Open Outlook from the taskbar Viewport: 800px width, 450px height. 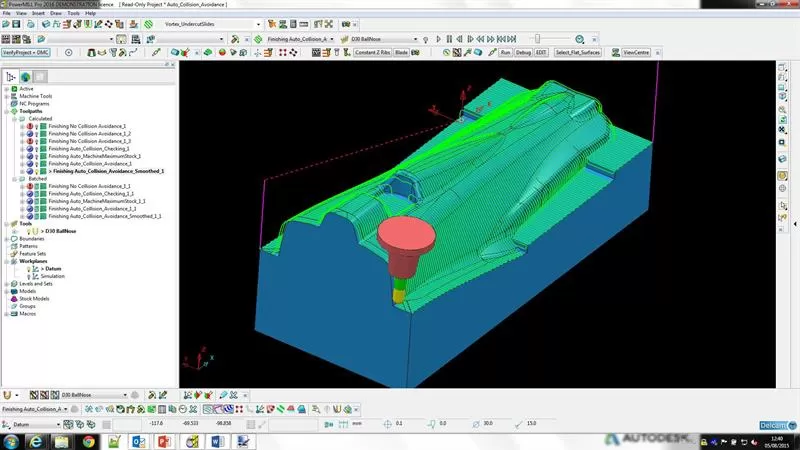point(138,441)
